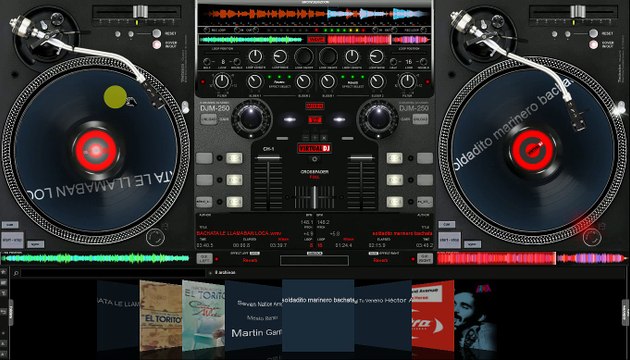Select the Martin Garrix cover tile
The width and height of the screenshot is (630, 360).
tap(254, 315)
